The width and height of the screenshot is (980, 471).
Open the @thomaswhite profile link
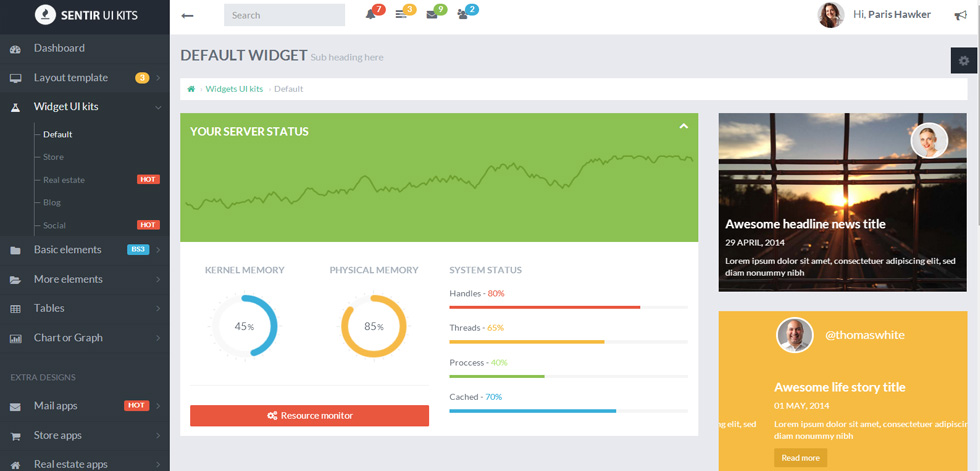864,335
